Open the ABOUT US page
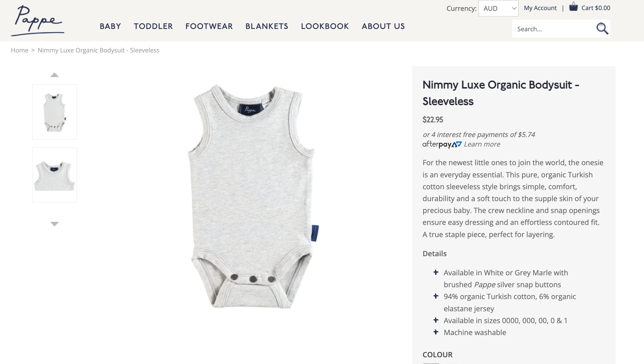Viewport: 644px width, 364px height. tap(383, 26)
